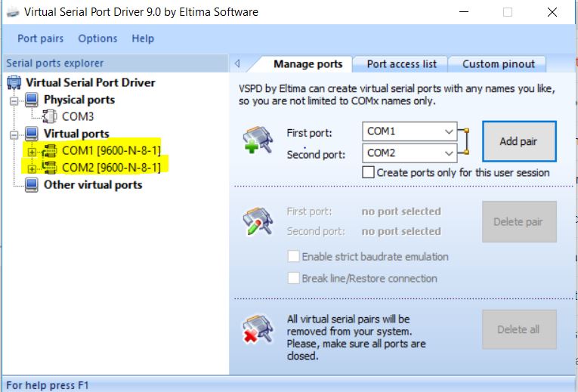Image resolution: width=578 pixels, height=392 pixels.
Task: Select the Physical ports label
Action: click(x=79, y=100)
